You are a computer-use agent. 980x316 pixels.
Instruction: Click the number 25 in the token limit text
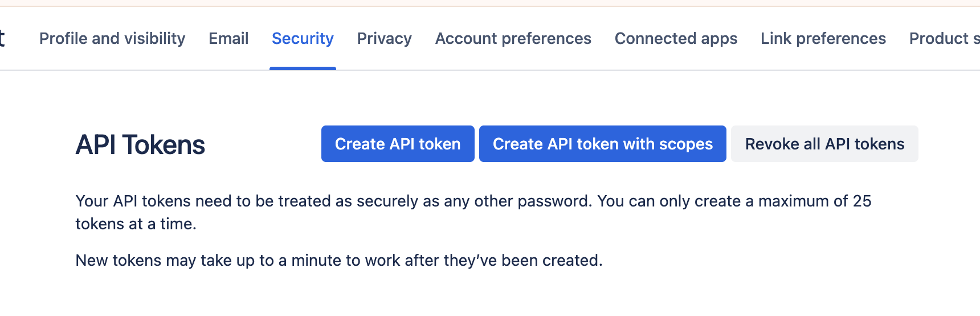tap(861, 201)
